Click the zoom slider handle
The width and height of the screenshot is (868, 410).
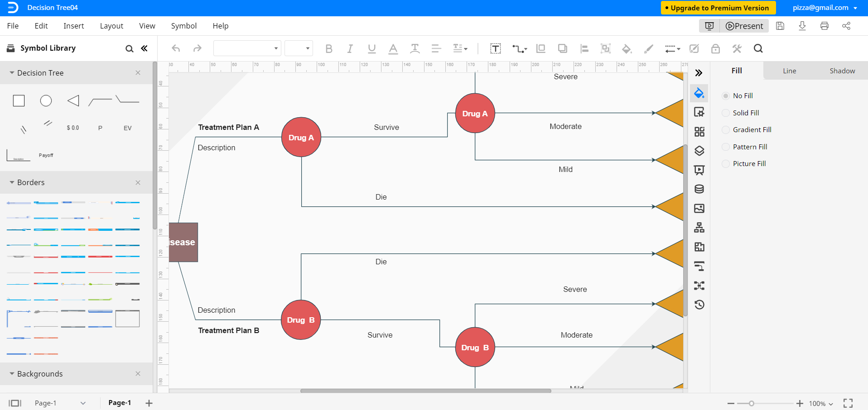pos(751,403)
